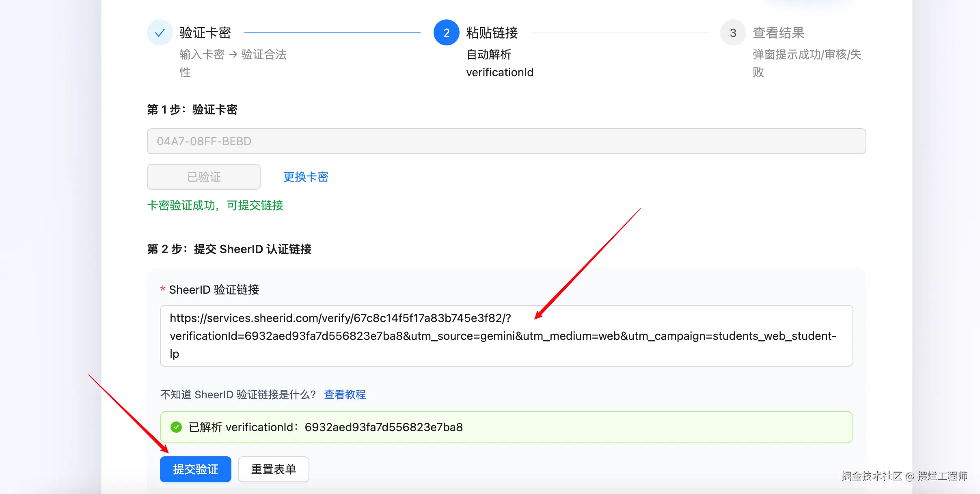Image resolution: width=980 pixels, height=494 pixels.
Task: Select the 粘贴链接 step title
Action: coord(492,33)
